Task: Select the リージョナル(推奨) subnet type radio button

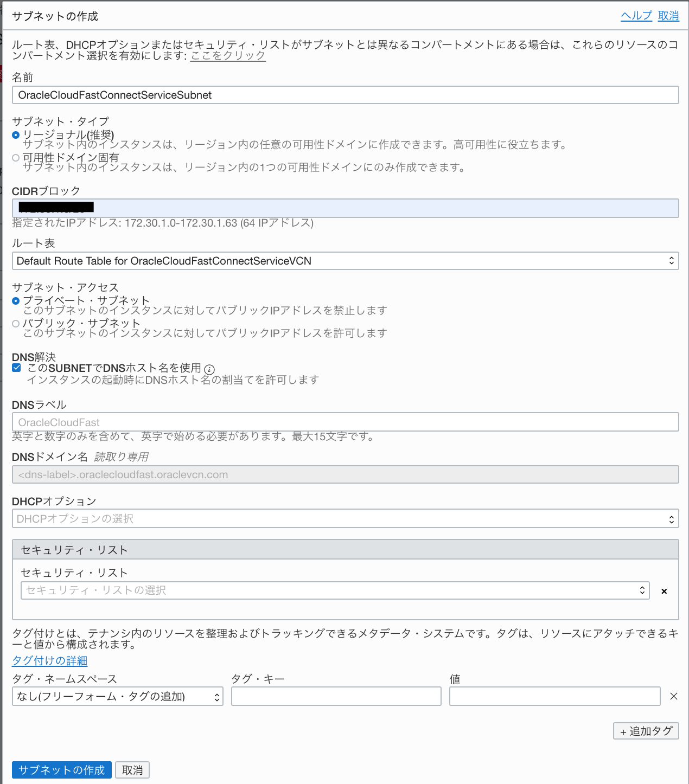Action: pos(16,135)
